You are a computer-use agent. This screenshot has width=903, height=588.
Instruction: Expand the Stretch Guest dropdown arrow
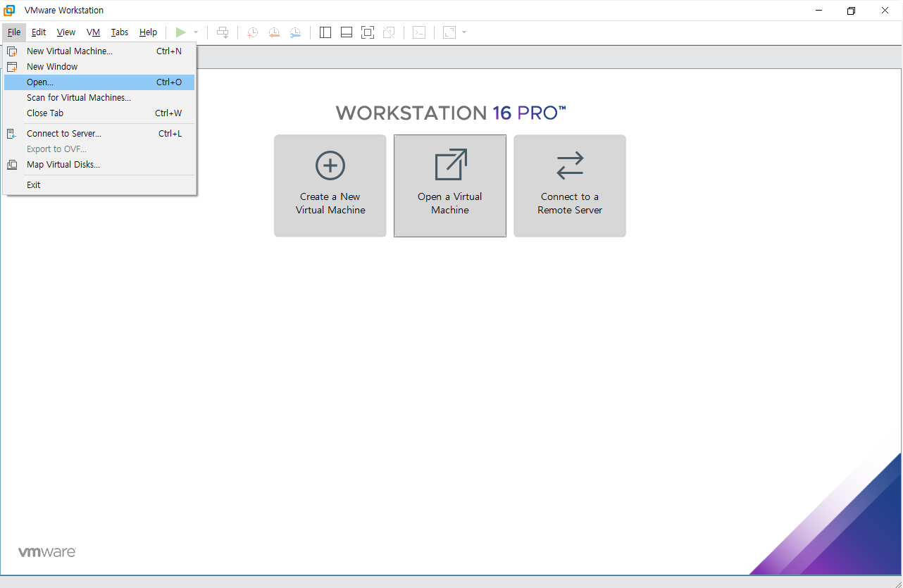click(x=464, y=32)
